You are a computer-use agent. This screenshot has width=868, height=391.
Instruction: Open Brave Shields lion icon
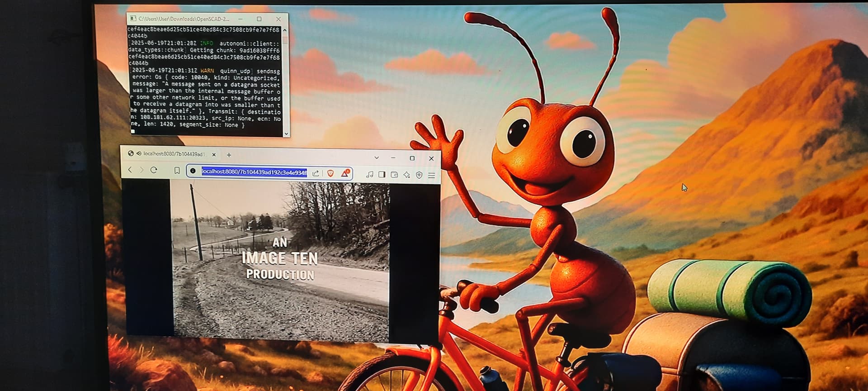pos(330,173)
